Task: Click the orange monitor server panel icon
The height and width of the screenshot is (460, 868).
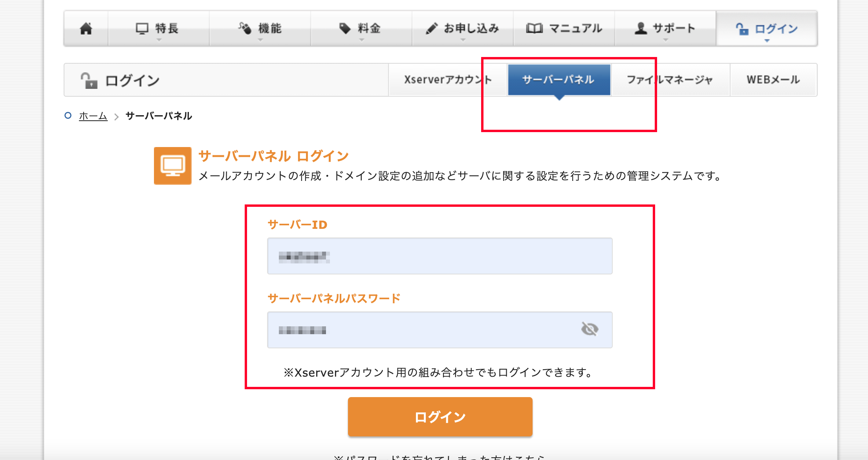Action: coord(173,166)
